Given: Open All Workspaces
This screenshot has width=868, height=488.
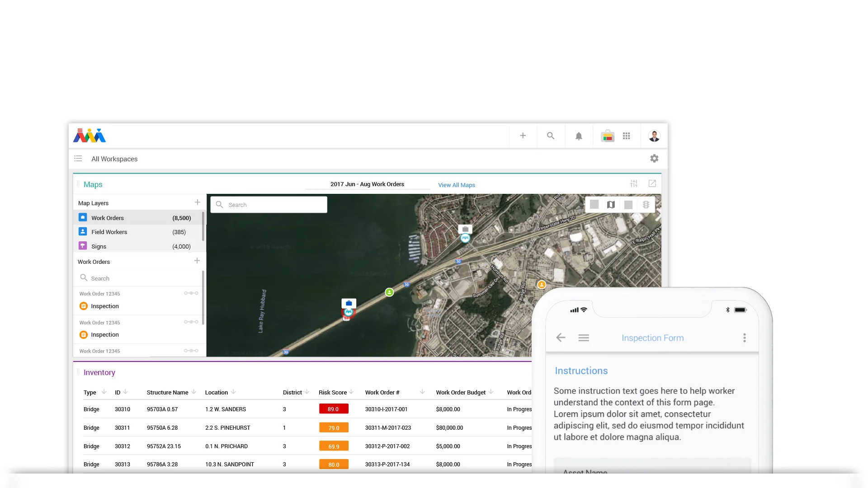Looking at the screenshot, I should click(x=114, y=159).
